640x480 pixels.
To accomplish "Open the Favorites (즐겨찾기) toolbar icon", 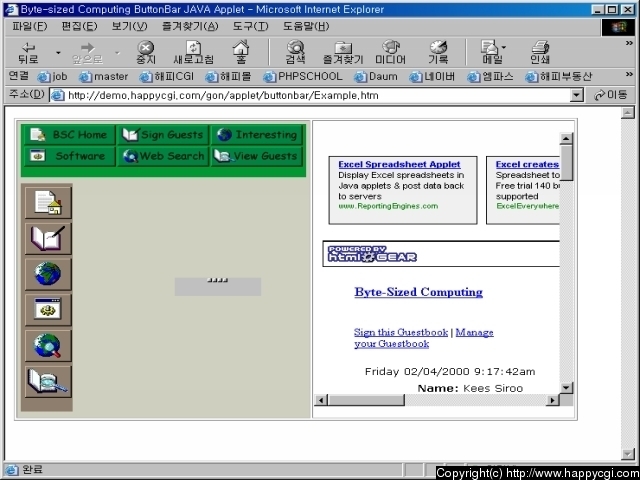I will click(343, 53).
